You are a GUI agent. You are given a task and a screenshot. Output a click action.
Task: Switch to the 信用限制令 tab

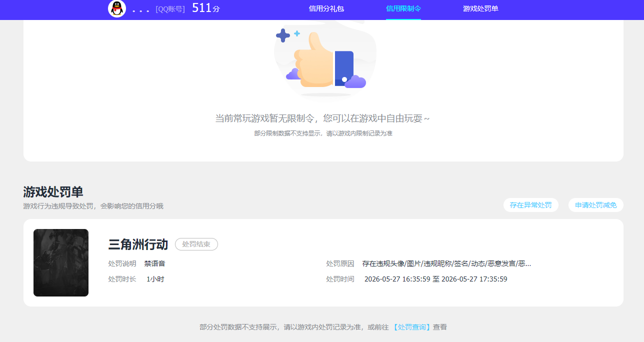point(403,8)
